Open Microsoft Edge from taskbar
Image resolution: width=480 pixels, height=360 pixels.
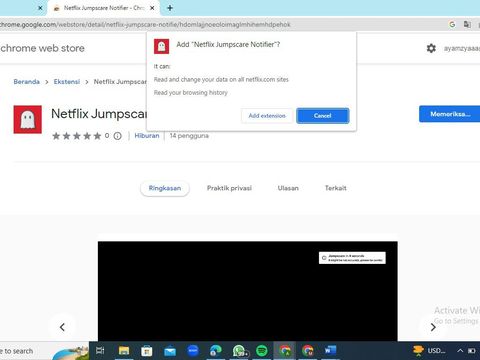pyautogui.click(x=216, y=351)
